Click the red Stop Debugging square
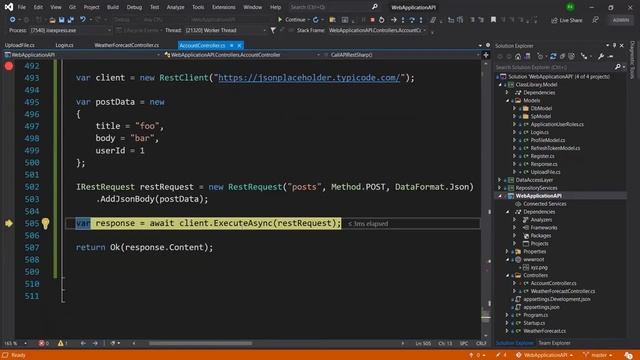The height and width of the screenshot is (360, 640). pyautogui.click(x=372, y=20)
